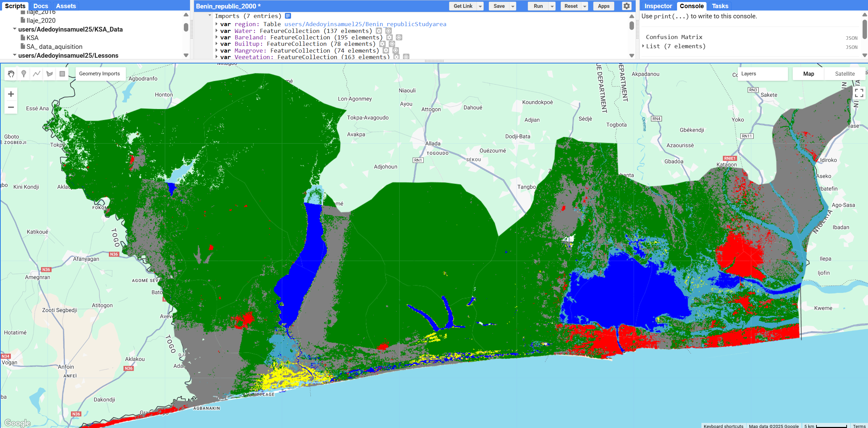Screen dimensions: 868x428
Task: Switch to the Inspector tab
Action: (x=658, y=6)
